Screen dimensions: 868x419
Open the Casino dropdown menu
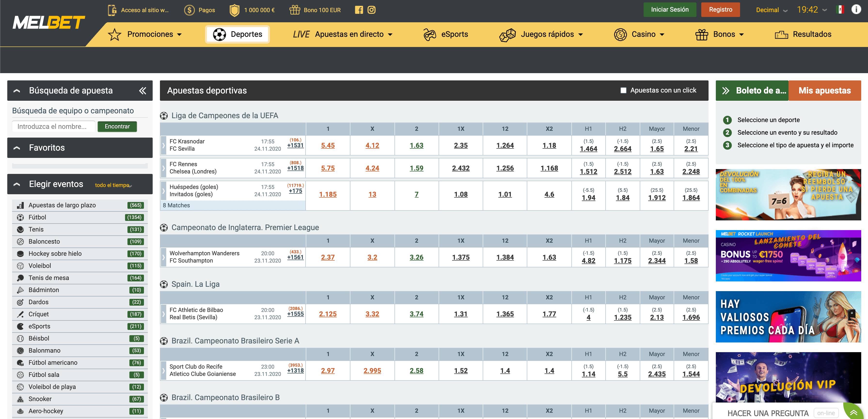coord(639,34)
